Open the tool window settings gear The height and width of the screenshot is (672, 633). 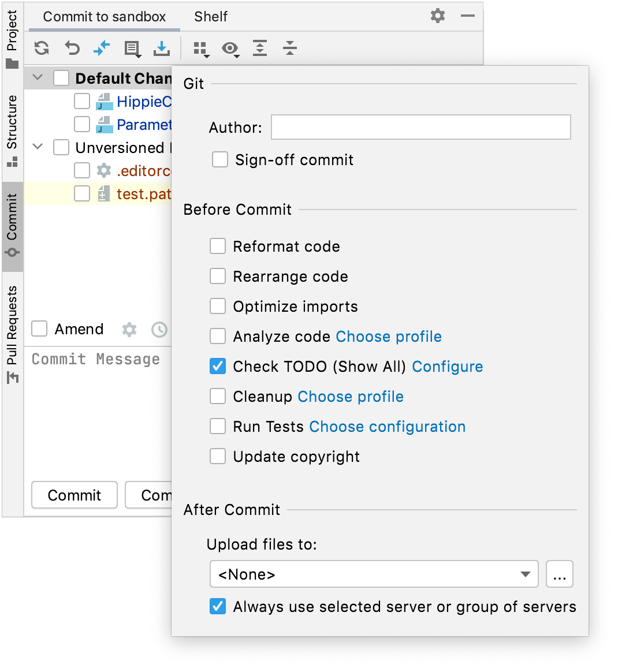point(437,16)
